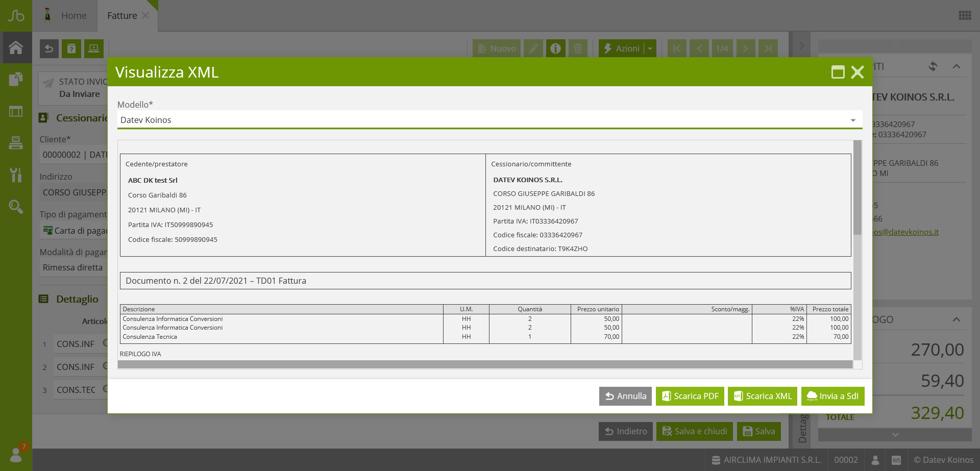The height and width of the screenshot is (471, 980).
Task: Open the search icon in left sidebar
Action: pos(16,206)
